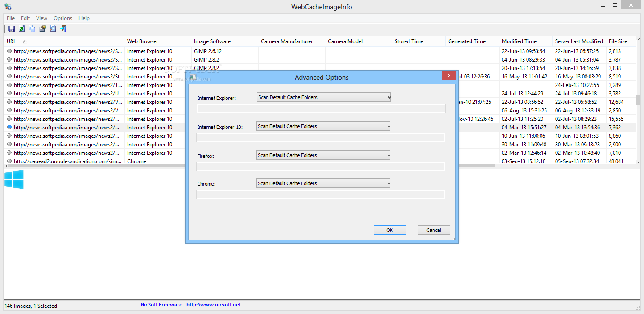Screen dimensions: 644x314
Task: Close the Advanced Options dialog
Action: point(449,75)
